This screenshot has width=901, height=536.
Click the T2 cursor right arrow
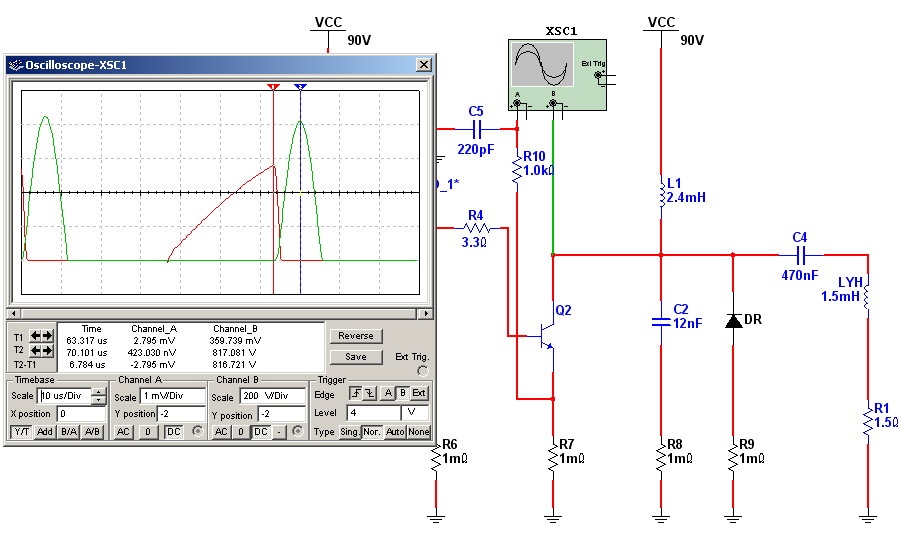[x=47, y=352]
